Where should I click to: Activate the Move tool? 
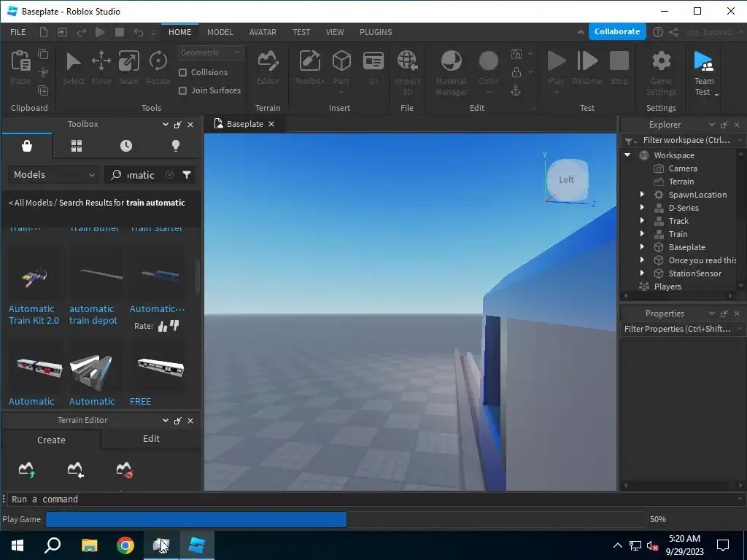101,67
